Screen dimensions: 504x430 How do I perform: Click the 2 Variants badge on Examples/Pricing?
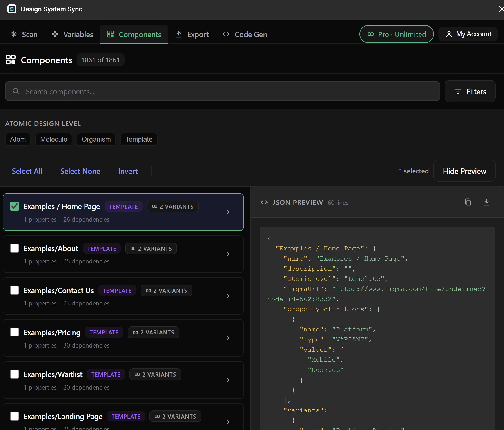pyautogui.click(x=154, y=332)
